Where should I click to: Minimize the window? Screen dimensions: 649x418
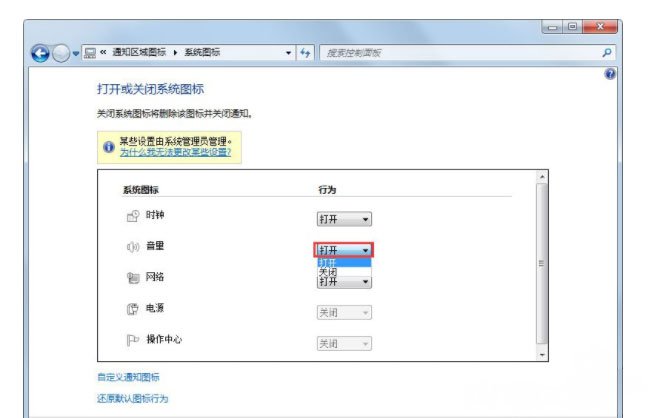click(552, 27)
